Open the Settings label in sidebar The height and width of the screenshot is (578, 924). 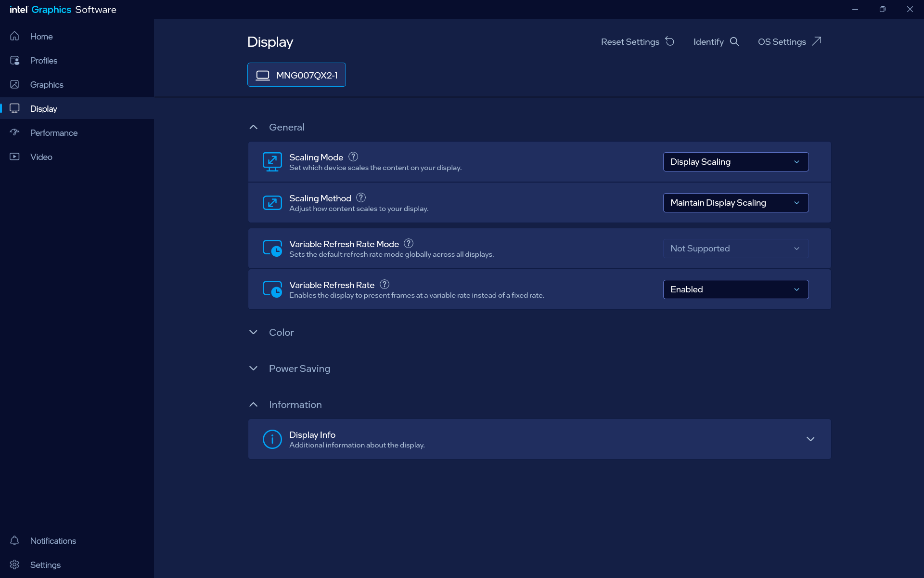click(45, 565)
